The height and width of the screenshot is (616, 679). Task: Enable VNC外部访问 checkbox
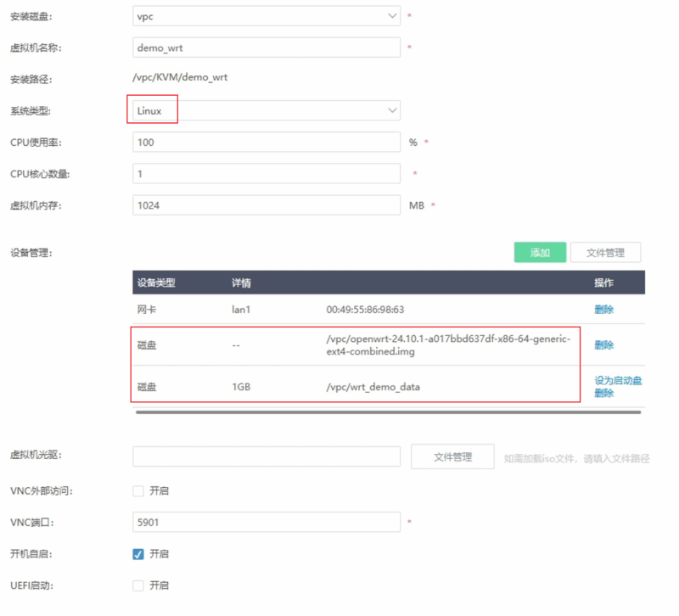138,490
